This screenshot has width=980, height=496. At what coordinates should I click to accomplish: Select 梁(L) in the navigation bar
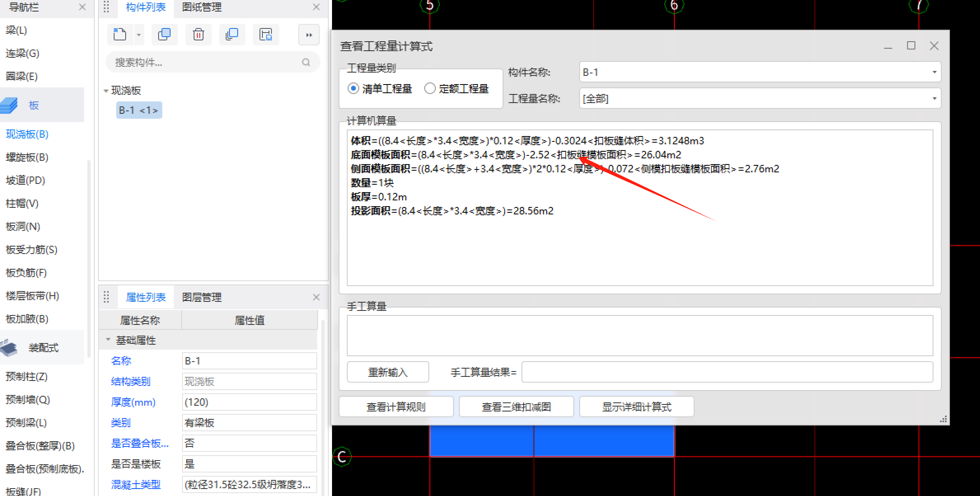coord(16,30)
